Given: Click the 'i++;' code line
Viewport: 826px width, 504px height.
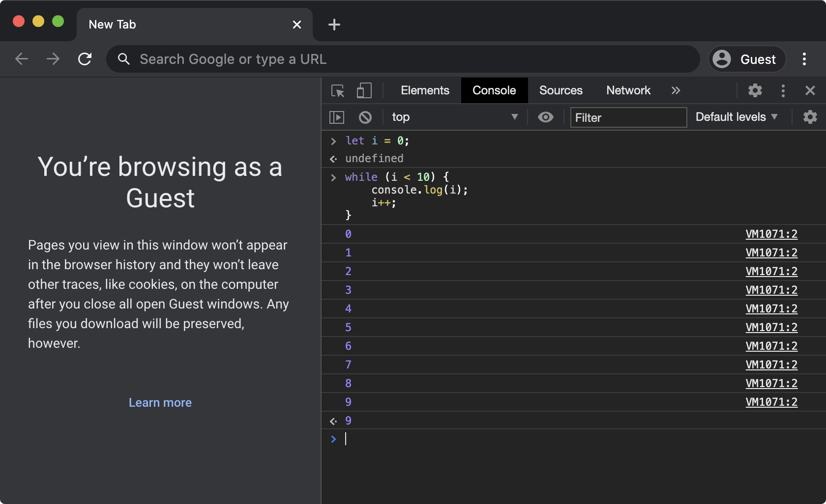Looking at the screenshot, I should [383, 202].
